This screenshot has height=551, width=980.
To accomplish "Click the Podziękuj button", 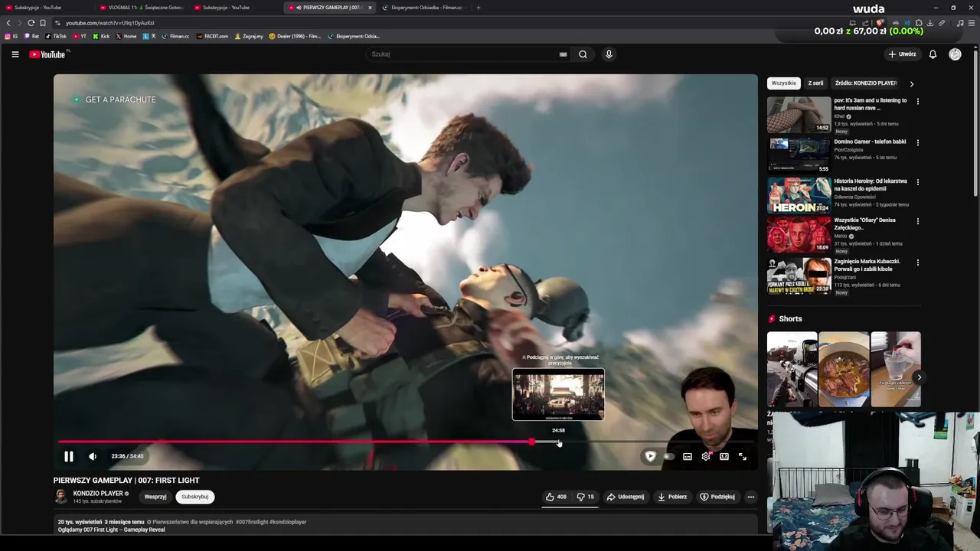I will (x=717, y=497).
